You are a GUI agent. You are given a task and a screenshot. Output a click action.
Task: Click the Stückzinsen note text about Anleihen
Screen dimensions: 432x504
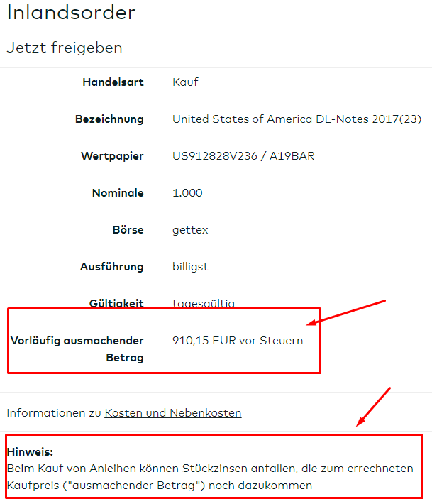(210, 477)
